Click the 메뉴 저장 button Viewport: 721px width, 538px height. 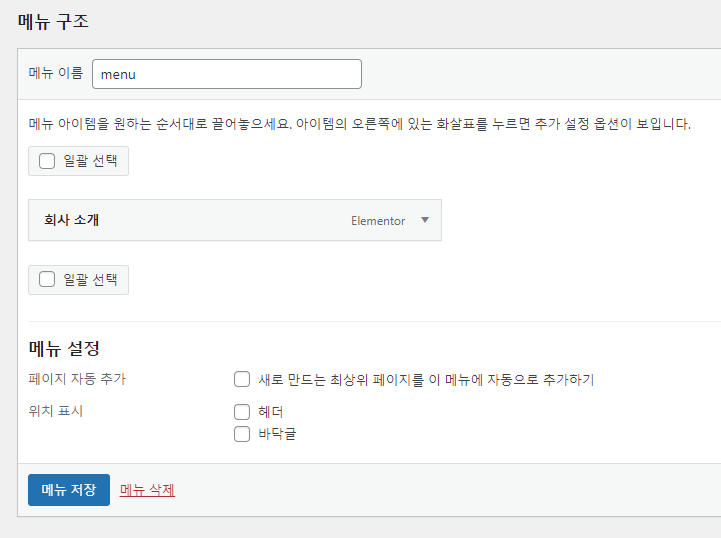click(x=69, y=490)
